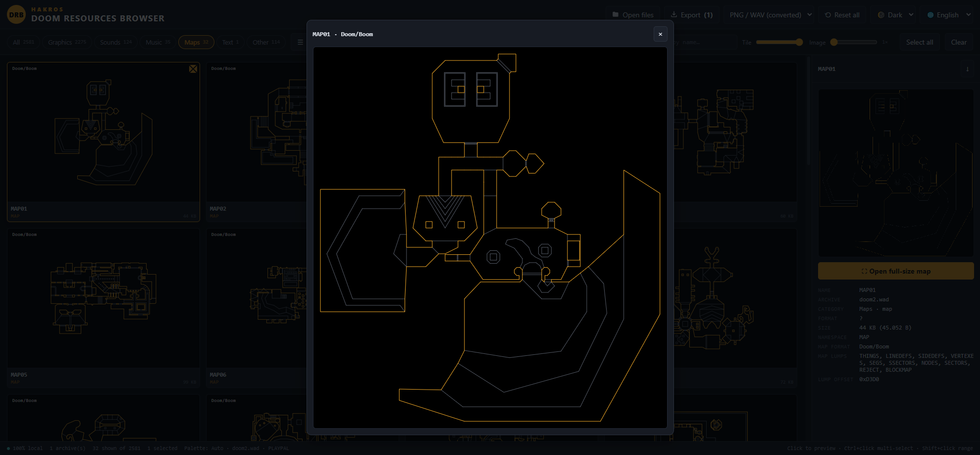
Task: Click the archive name doom2.wad
Action: point(874,299)
